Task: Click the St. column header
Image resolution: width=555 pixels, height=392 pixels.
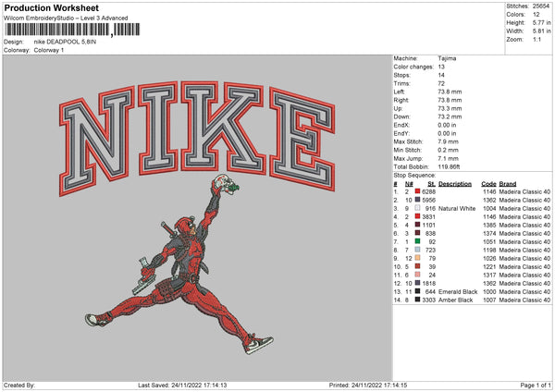Action: coord(431,184)
